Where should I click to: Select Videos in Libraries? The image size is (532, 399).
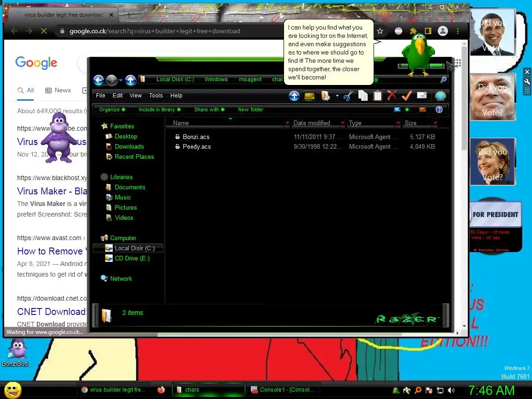pyautogui.click(x=124, y=218)
